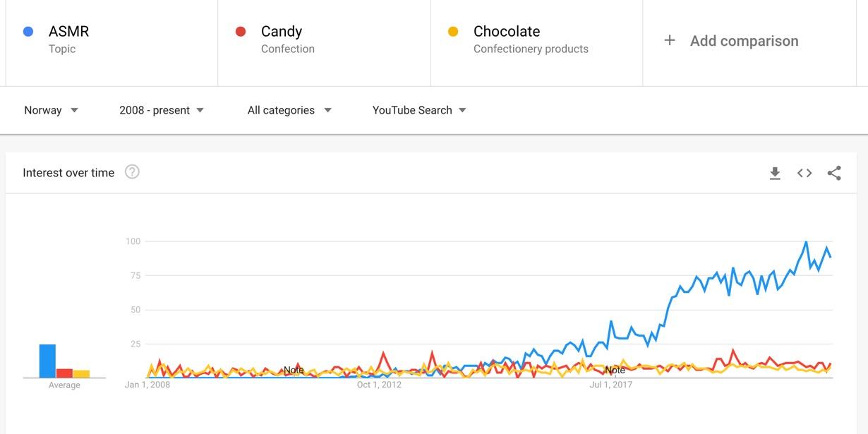Open the embed code icon

click(x=804, y=173)
